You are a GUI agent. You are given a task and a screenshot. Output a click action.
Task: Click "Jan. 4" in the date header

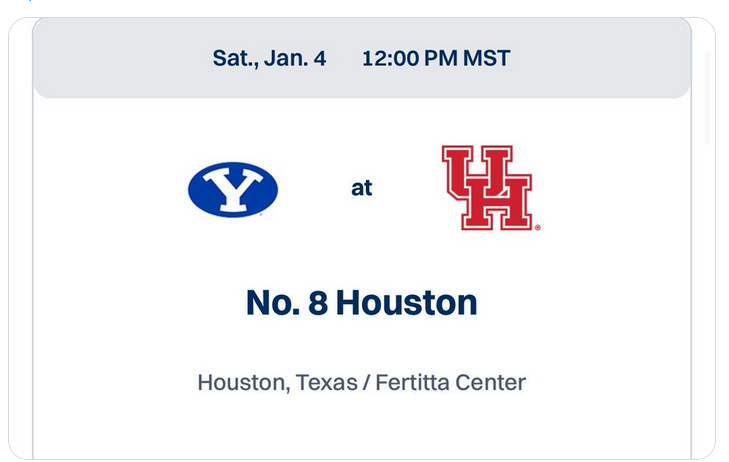[295, 59]
